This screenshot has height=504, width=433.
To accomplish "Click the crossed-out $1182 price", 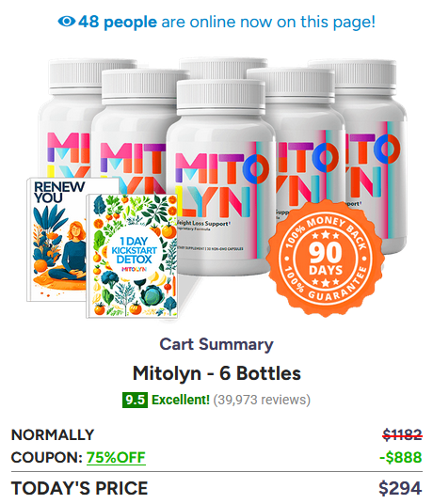I will point(402,435).
